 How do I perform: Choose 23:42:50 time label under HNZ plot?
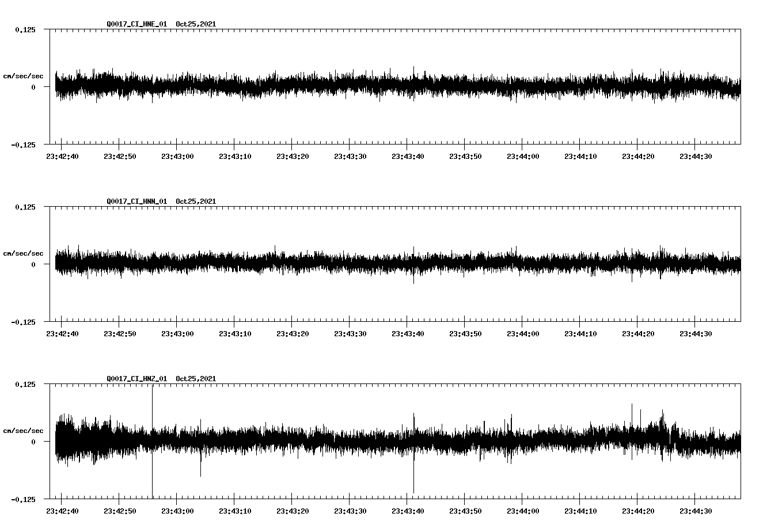pyautogui.click(x=120, y=511)
